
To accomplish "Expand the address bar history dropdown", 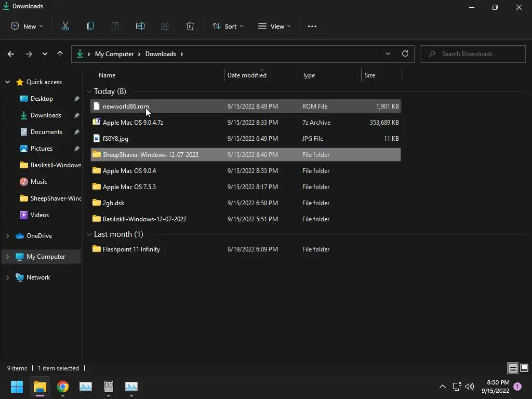I will (388, 54).
